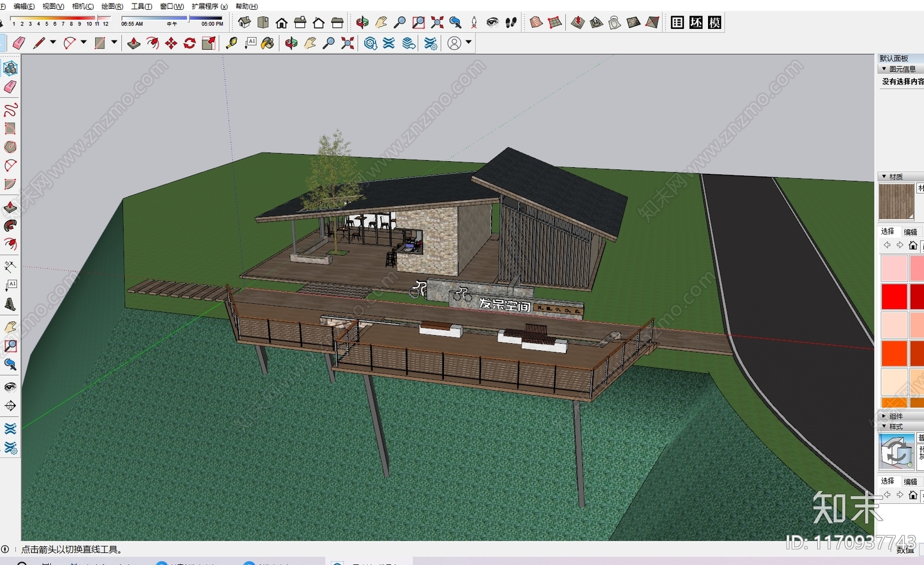
Task: Select Tape Measure tool in second toolbar row
Action: click(232, 43)
